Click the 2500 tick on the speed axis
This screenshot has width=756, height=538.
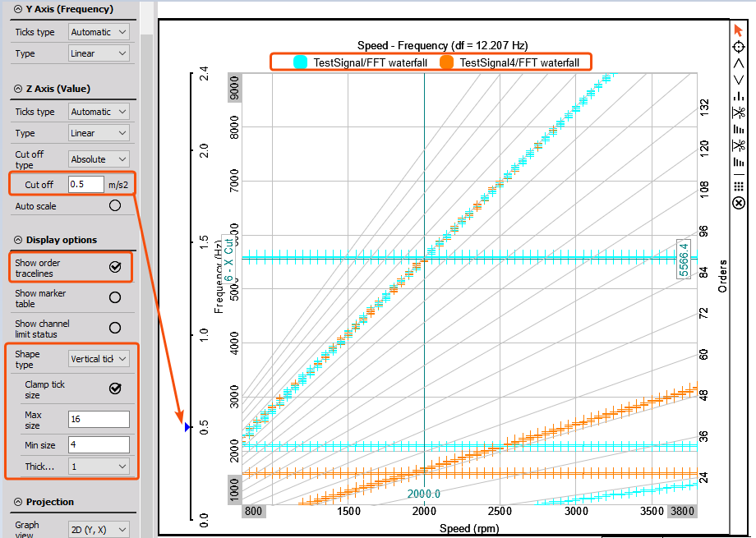click(500, 511)
